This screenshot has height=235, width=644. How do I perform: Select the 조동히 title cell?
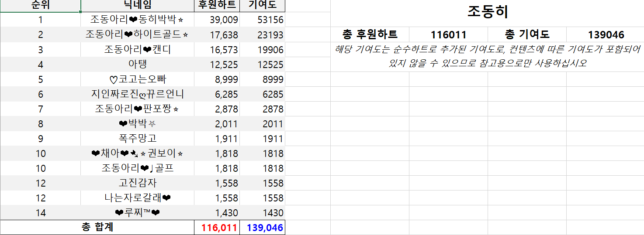(x=487, y=12)
